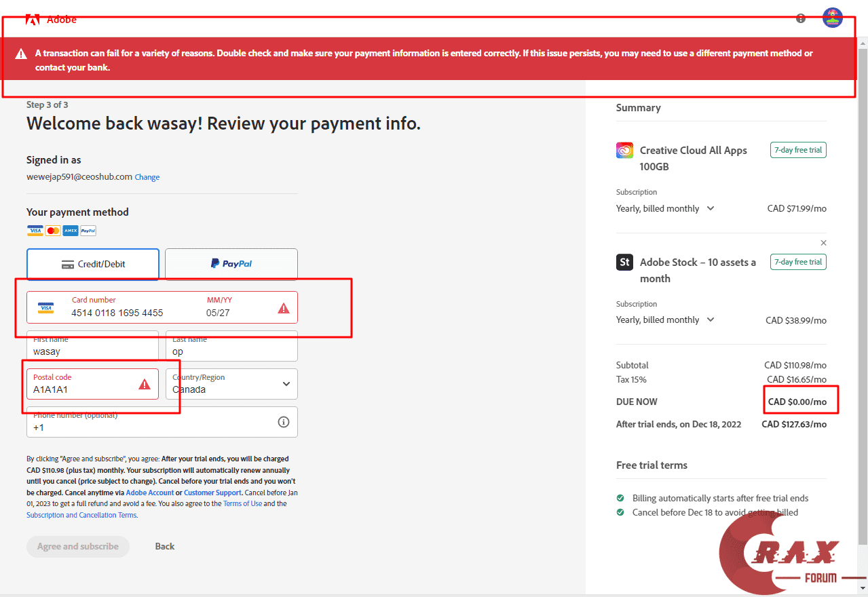Click the Creative Cloud app icon
This screenshot has height=597, width=868.
click(624, 151)
